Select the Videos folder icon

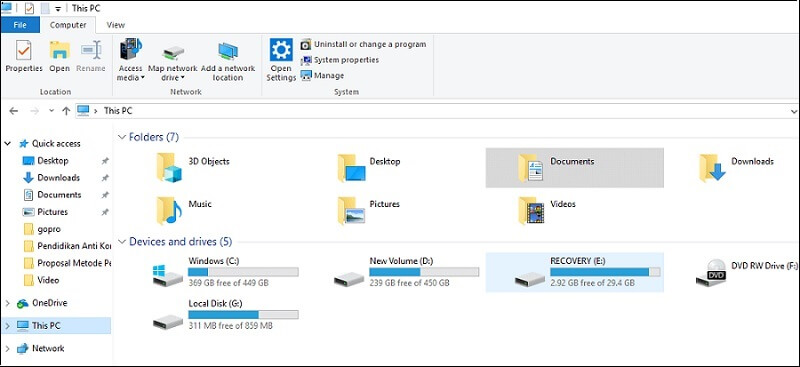[531, 210]
